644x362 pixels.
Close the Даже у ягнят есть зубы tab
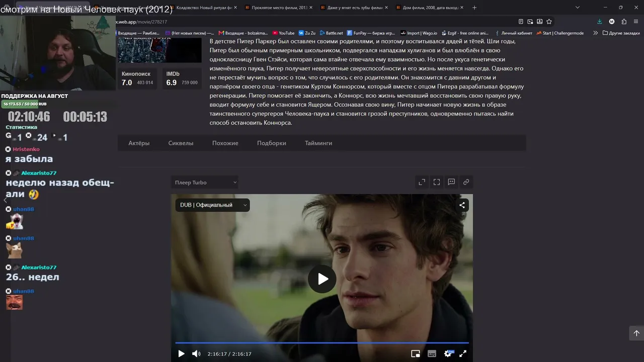pos(386,8)
